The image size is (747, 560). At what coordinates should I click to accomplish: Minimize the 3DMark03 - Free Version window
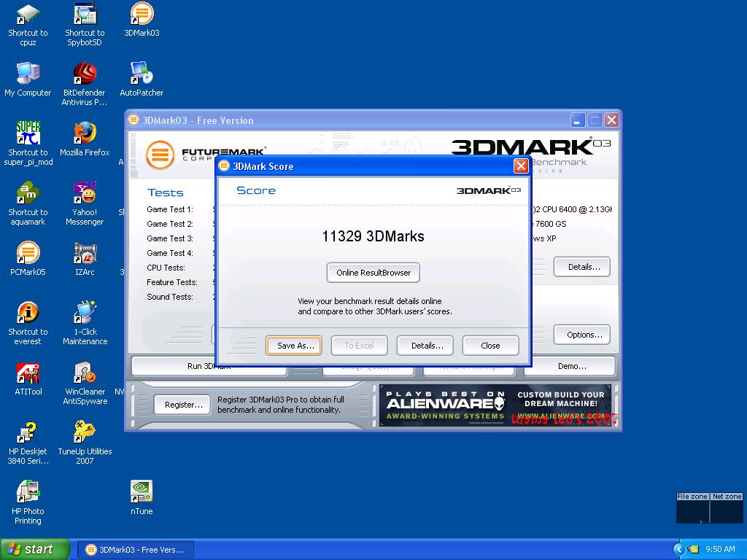578,120
